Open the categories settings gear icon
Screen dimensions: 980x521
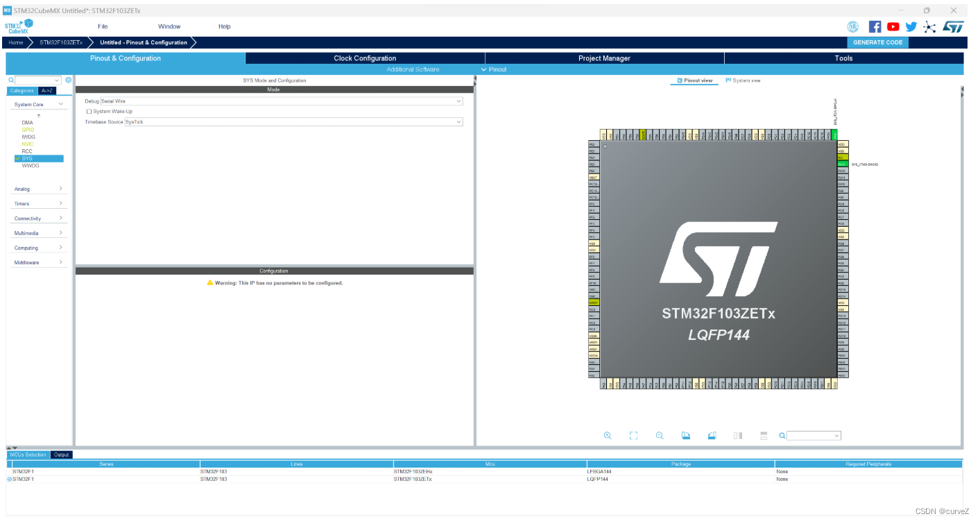tap(69, 80)
